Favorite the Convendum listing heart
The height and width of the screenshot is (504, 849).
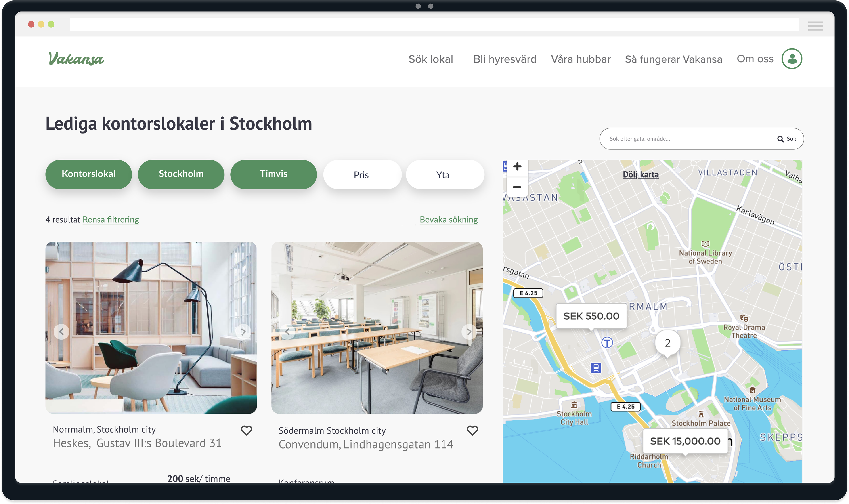[x=472, y=430]
